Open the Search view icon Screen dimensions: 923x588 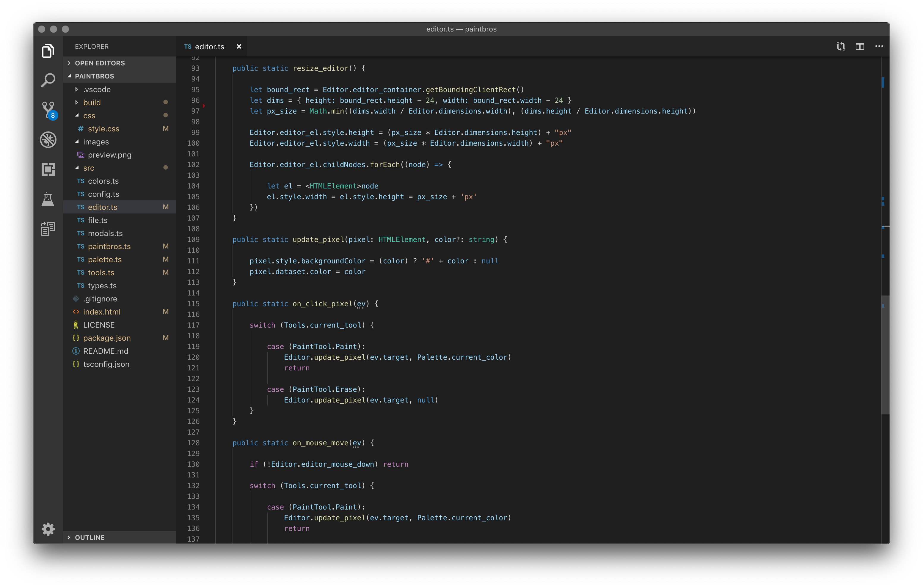click(x=48, y=80)
